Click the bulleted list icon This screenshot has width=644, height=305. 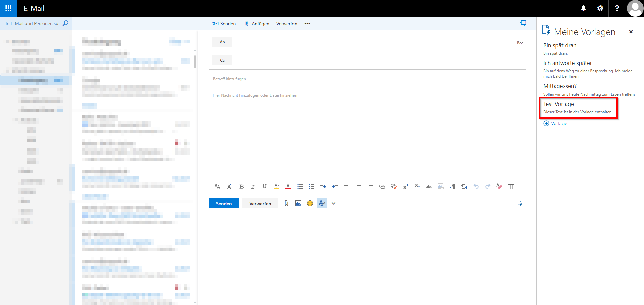click(300, 187)
